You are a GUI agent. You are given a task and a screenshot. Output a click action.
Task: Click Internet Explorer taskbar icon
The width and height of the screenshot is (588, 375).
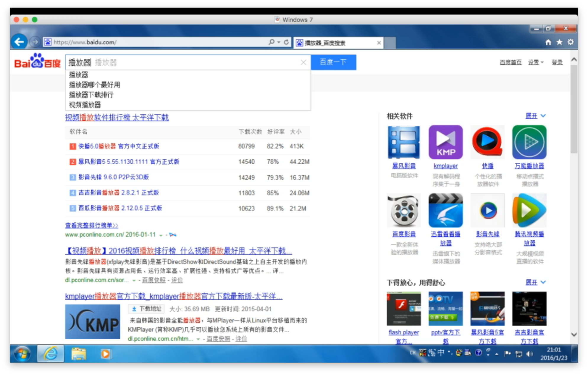51,354
